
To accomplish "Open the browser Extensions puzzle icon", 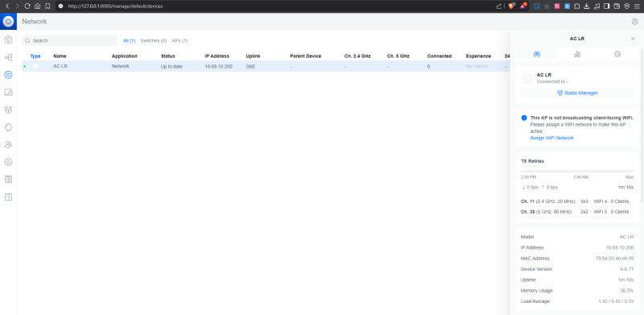I will coord(576,6).
